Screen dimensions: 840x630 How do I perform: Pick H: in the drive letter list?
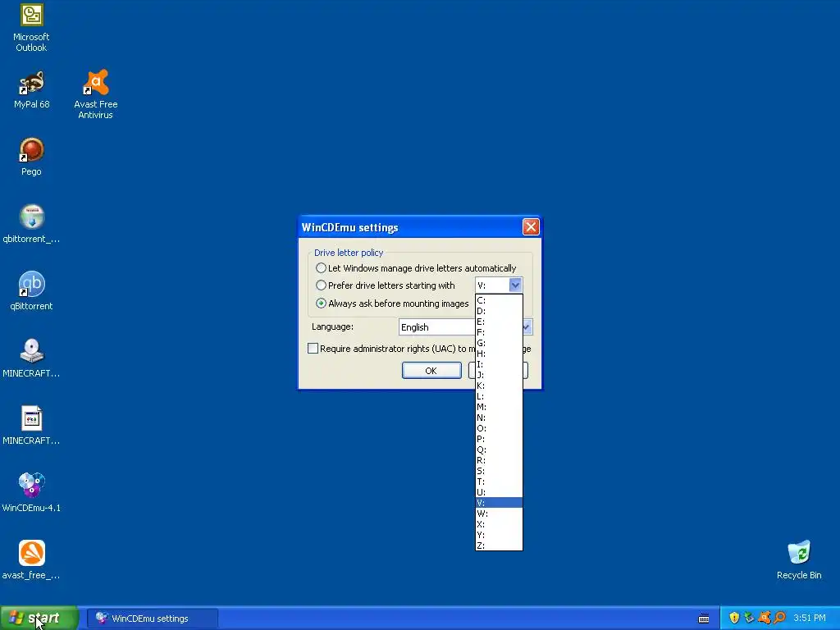[499, 354]
